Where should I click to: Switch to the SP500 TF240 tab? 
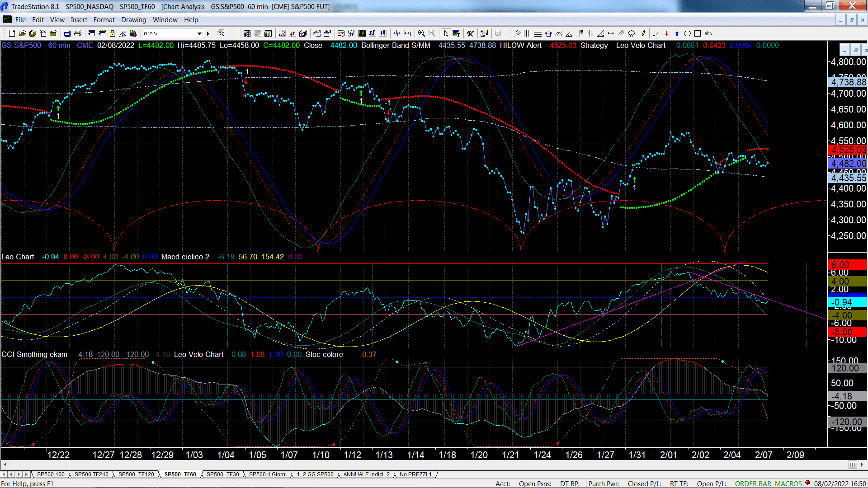coord(91,474)
